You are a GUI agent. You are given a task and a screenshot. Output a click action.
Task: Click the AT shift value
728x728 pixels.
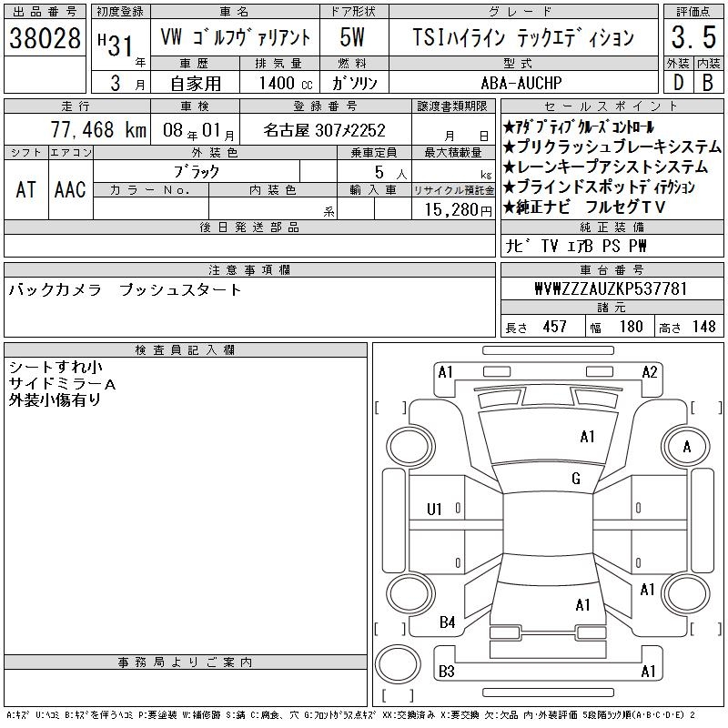26,190
